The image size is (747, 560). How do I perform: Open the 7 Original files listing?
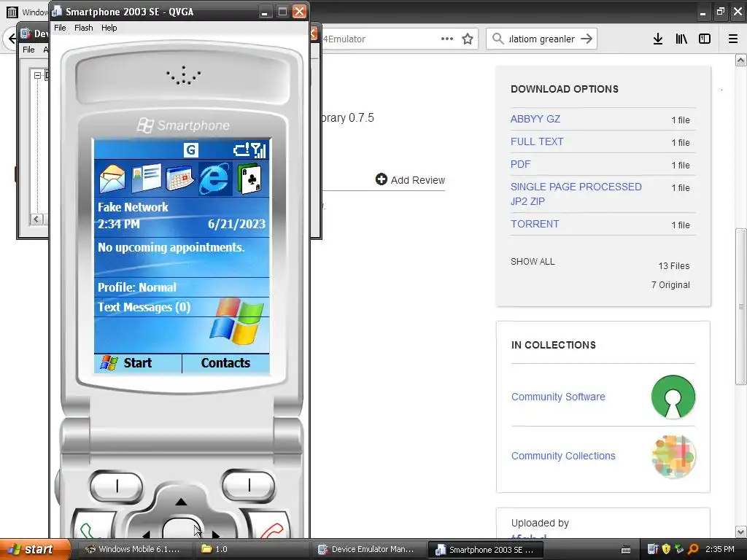coord(670,285)
